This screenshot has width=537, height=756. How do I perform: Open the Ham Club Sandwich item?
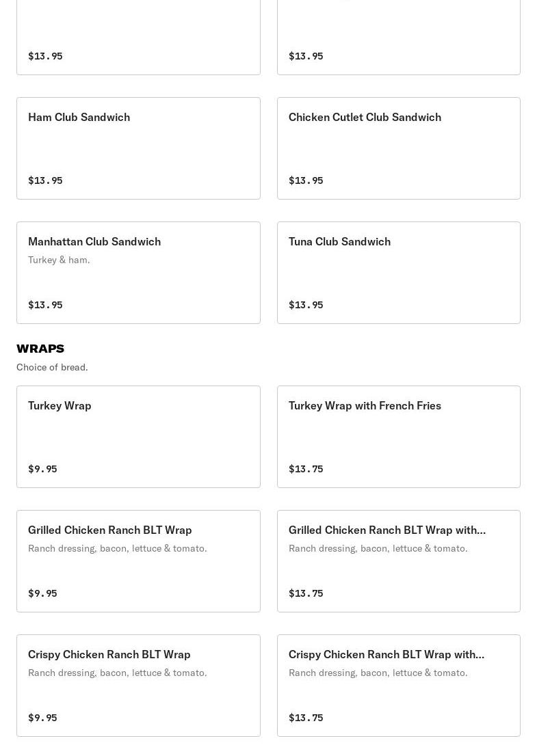pyautogui.click(x=138, y=148)
